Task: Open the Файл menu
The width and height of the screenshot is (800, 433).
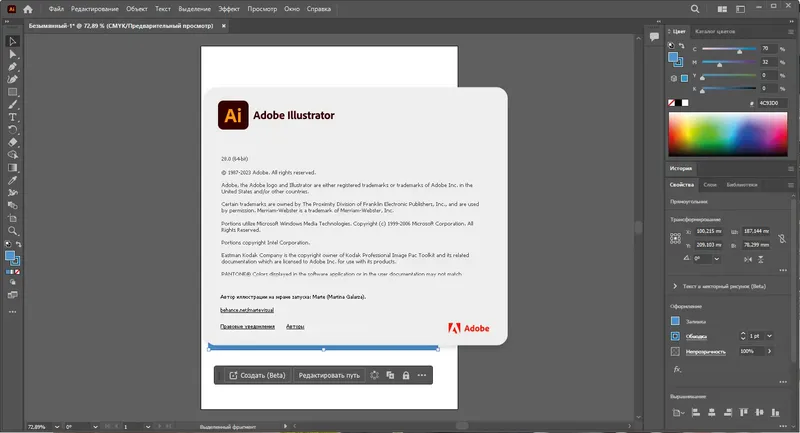Action: [56, 9]
